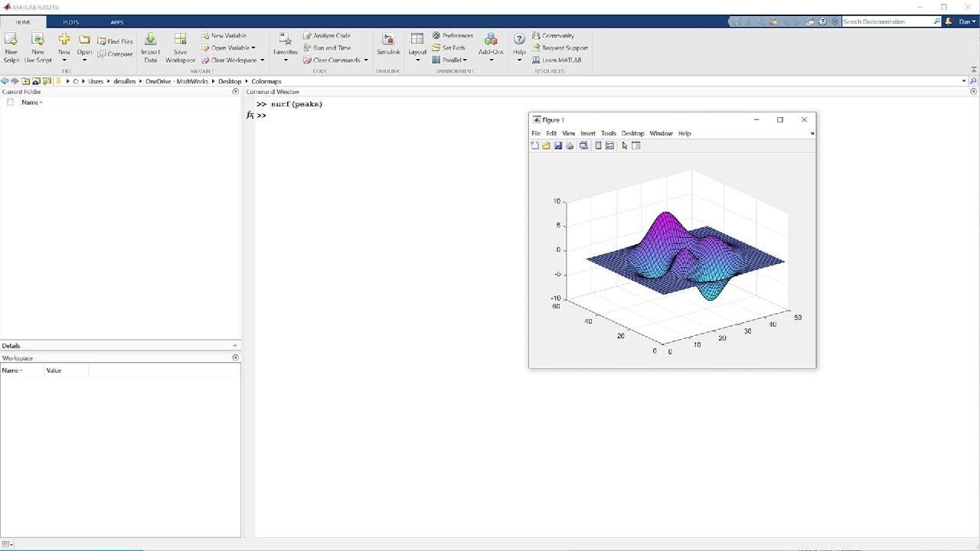Click the Search Documentation field
This screenshot has width=980, height=551.
tap(887, 21)
